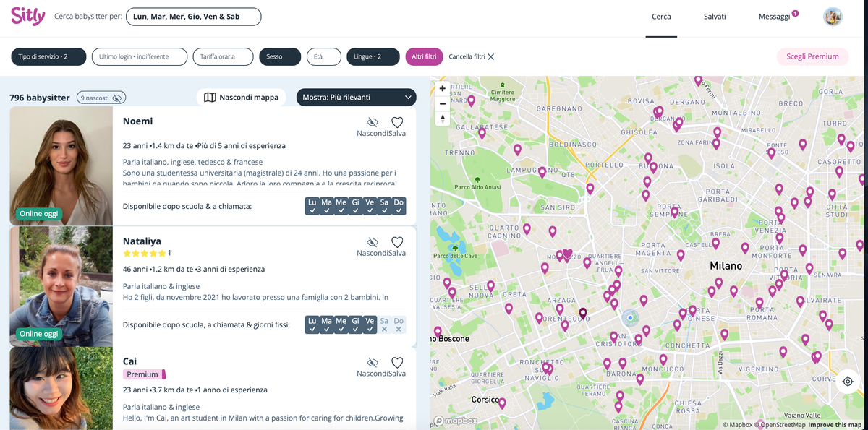Click the OpenStreetMap attribution link

click(780, 425)
